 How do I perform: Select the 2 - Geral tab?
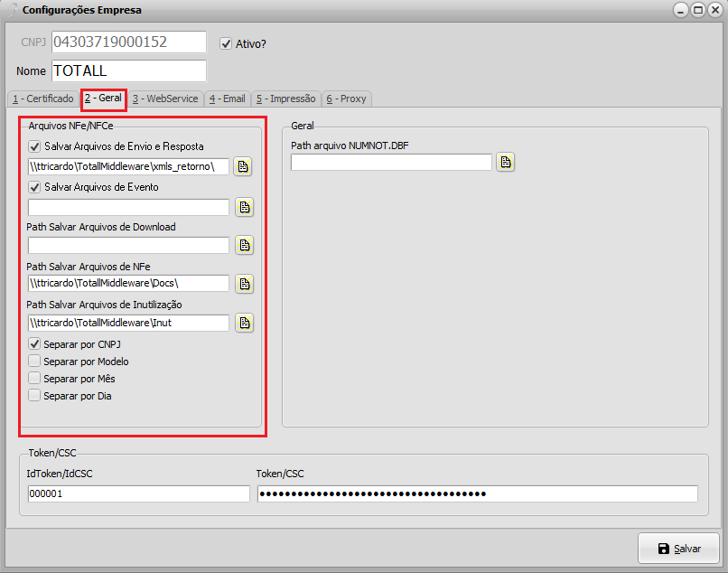coord(104,99)
